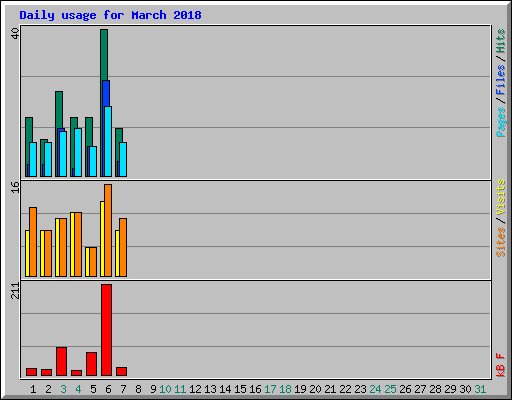Click the orange Sites bar for day 5
The image size is (512, 400).
click(x=93, y=262)
